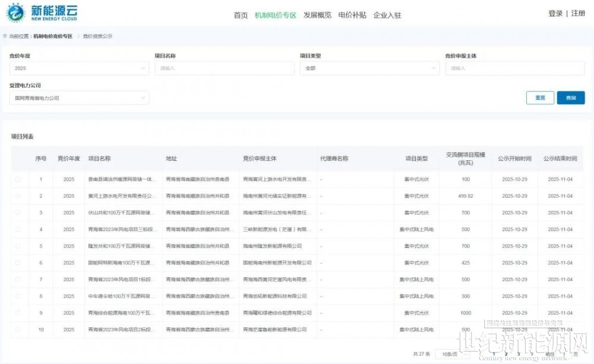Focus the 竞价申报主体 input field
This screenshot has height=364, width=594.
[x=514, y=68]
